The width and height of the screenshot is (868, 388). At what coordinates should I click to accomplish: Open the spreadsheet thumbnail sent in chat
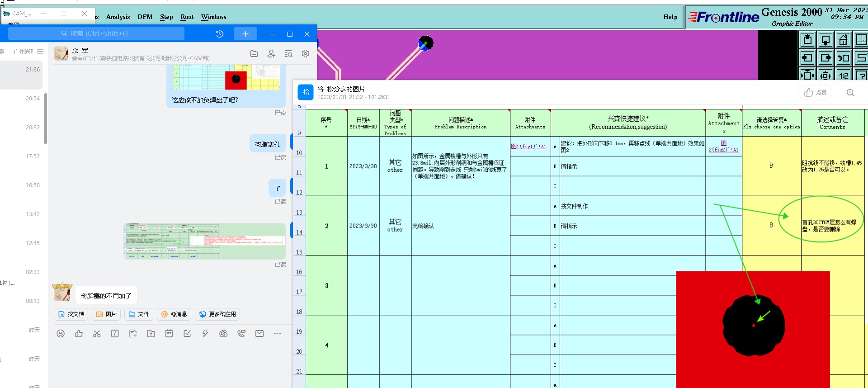204,241
